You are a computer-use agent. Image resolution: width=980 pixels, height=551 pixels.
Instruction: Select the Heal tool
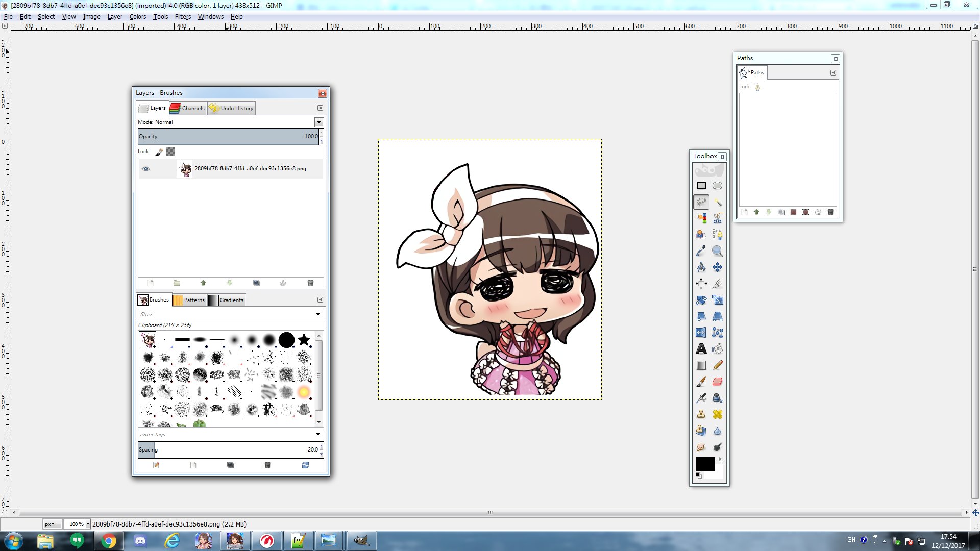coord(717,414)
